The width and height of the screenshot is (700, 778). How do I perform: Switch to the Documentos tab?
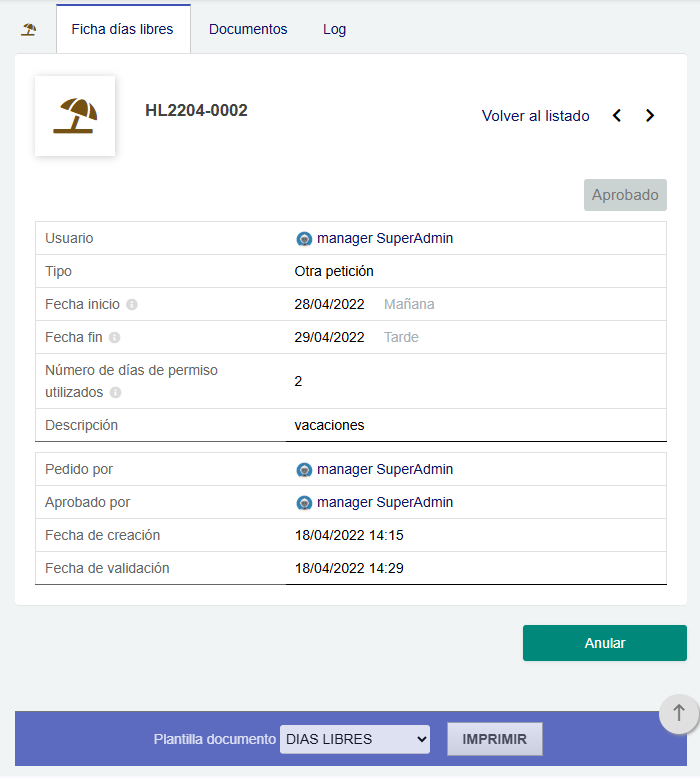(x=248, y=29)
